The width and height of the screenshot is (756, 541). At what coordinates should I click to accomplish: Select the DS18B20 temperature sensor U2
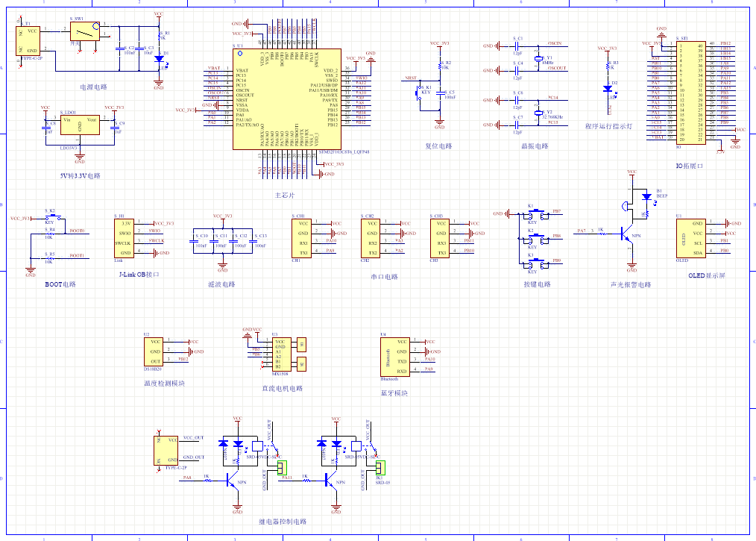coord(154,351)
